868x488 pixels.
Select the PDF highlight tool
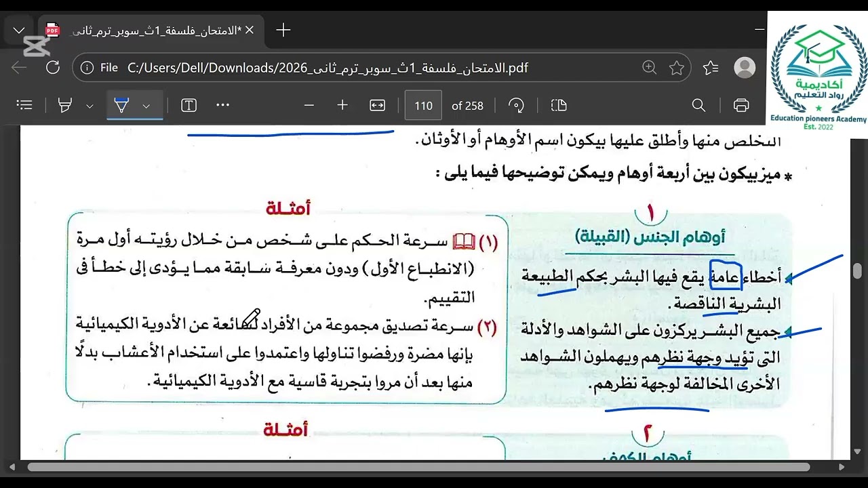(x=65, y=105)
